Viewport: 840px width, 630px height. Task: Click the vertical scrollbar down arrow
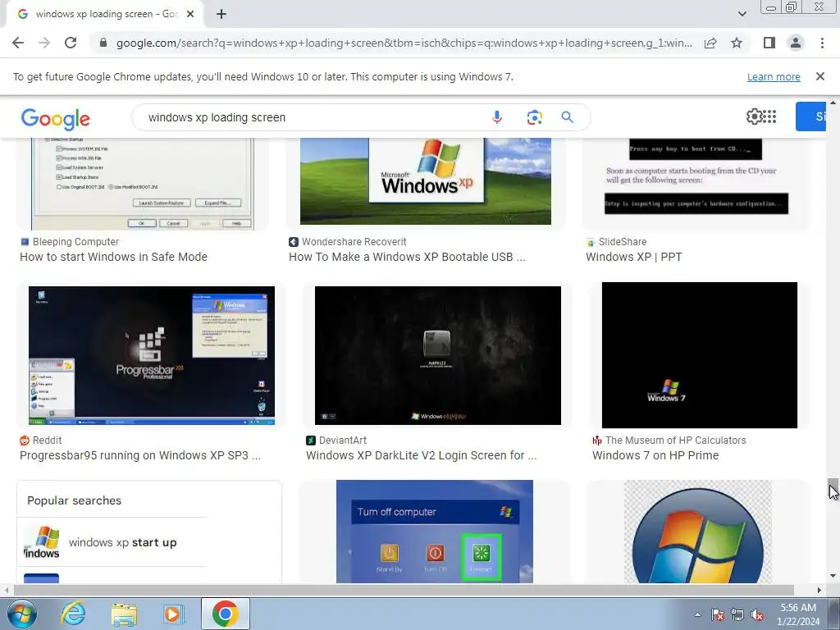(833, 577)
